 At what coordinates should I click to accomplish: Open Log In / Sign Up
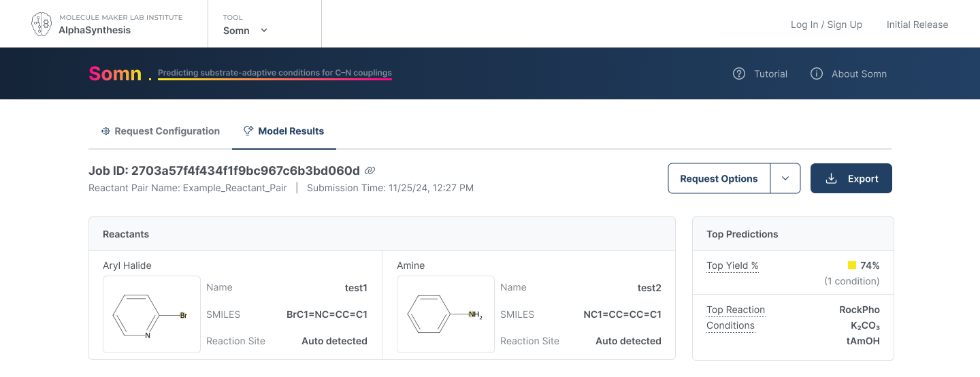[x=826, y=24]
